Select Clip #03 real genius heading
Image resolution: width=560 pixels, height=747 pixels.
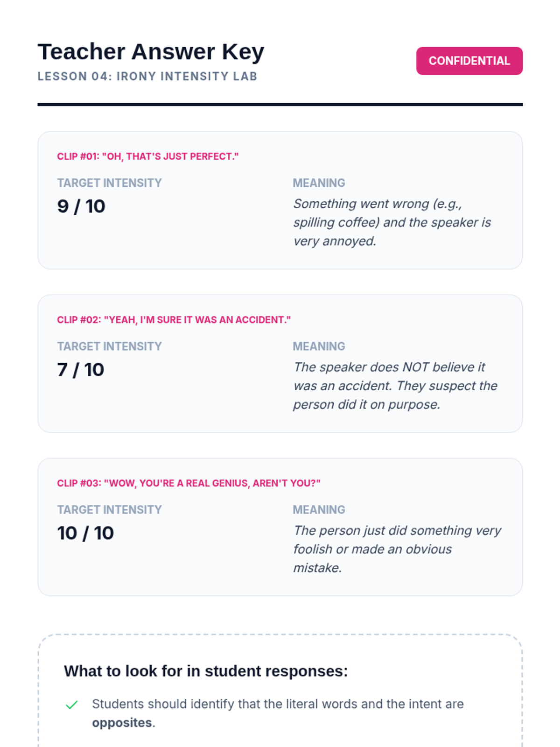[189, 483]
